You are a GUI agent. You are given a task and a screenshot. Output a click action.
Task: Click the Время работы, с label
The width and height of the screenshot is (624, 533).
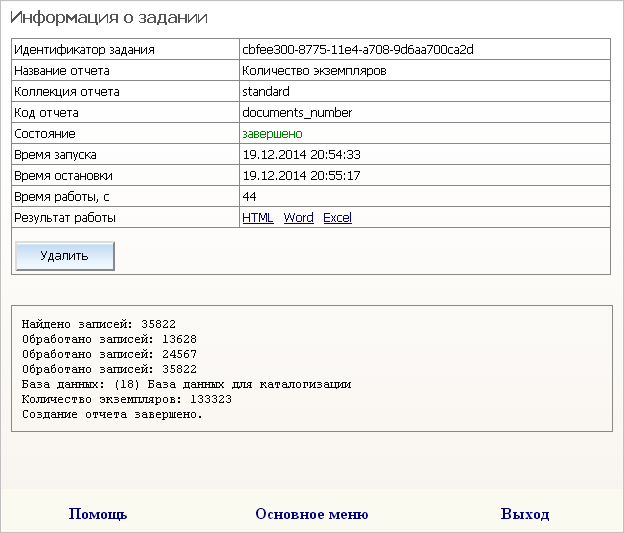click(62, 197)
